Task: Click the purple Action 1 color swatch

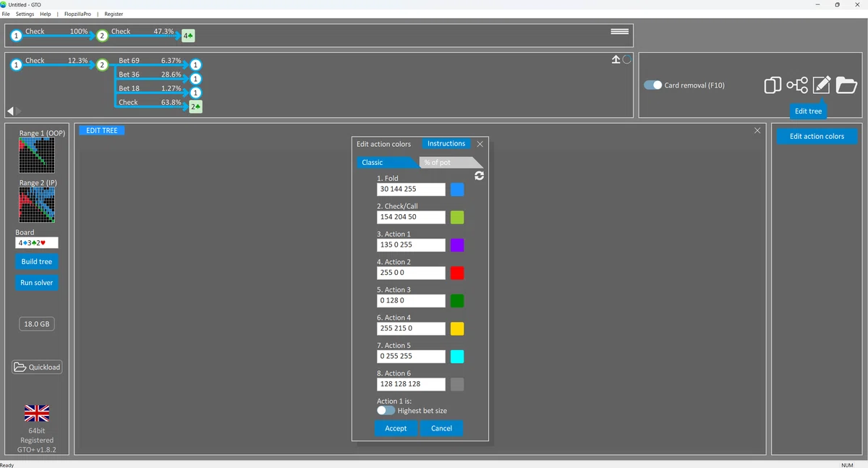Action: tap(457, 245)
